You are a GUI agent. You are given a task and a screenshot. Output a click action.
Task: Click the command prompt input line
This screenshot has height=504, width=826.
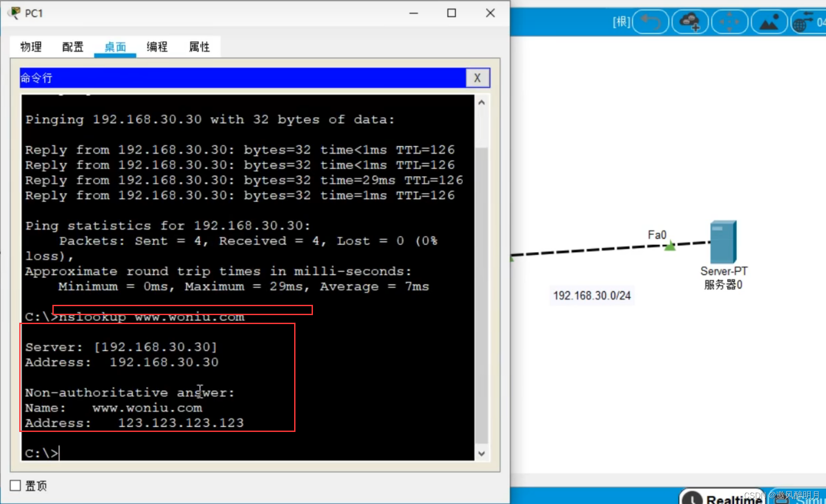pos(248,453)
